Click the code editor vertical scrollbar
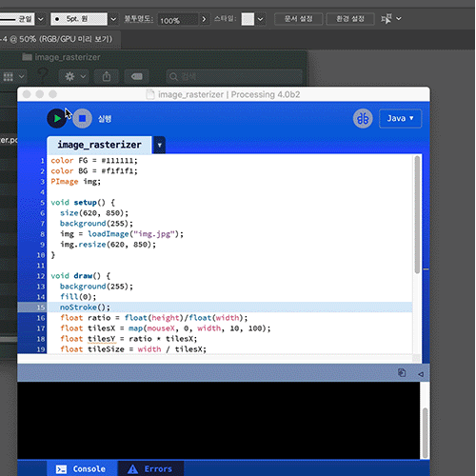476x476 pixels. (x=417, y=214)
